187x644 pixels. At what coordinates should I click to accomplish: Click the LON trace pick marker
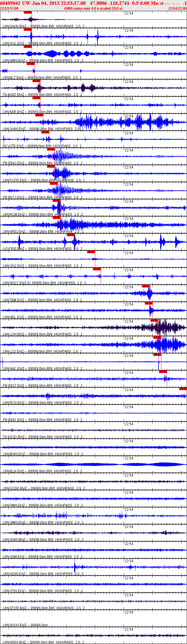click(x=154, y=320)
